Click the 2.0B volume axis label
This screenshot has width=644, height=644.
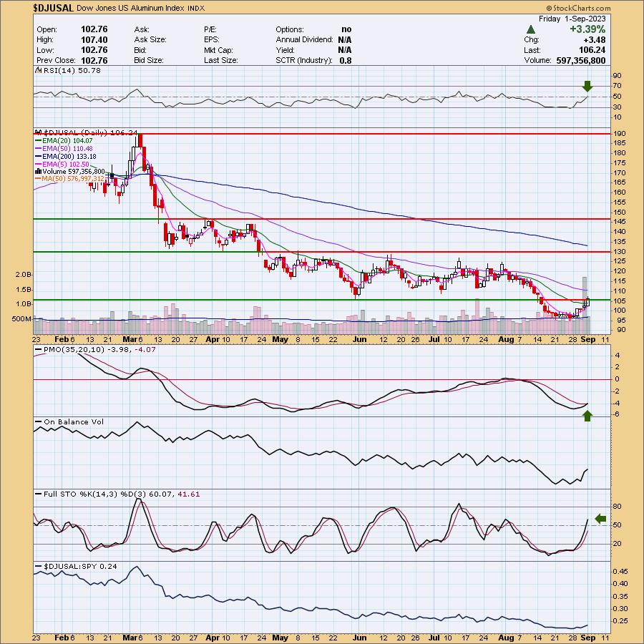(24, 274)
